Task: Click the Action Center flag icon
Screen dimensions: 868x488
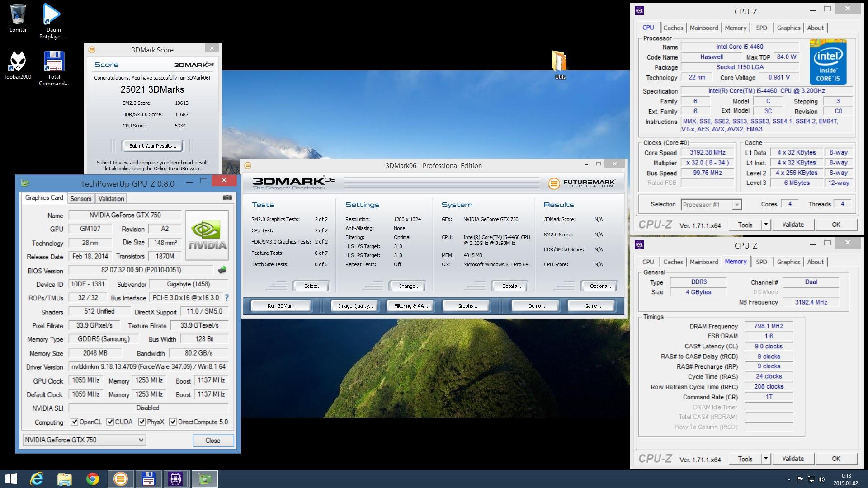Action: point(800,479)
